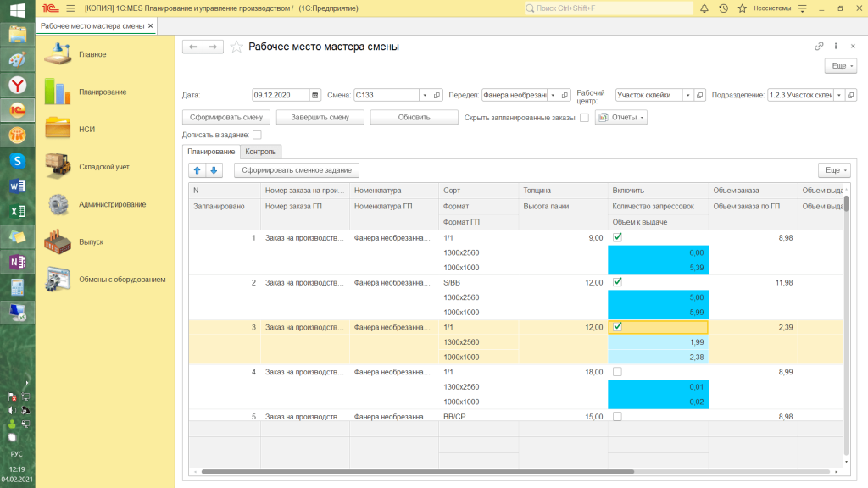
Task: Open notifications bell icon
Action: click(704, 8)
